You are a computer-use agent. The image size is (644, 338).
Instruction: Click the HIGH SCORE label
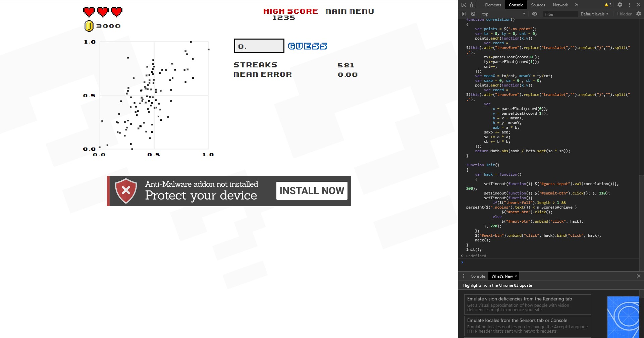point(290,11)
